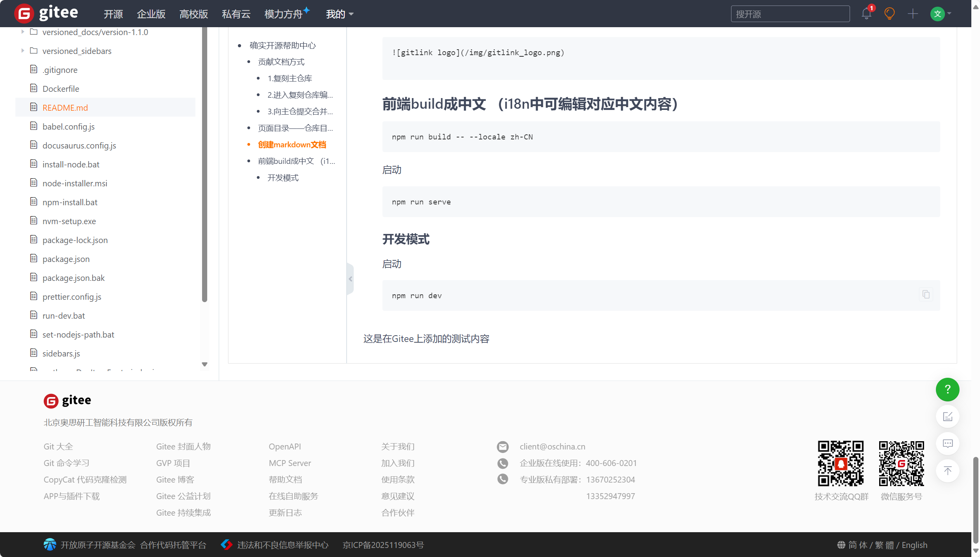
Task: Jump to 1.复刻主仓库 outline entry
Action: 290,78
